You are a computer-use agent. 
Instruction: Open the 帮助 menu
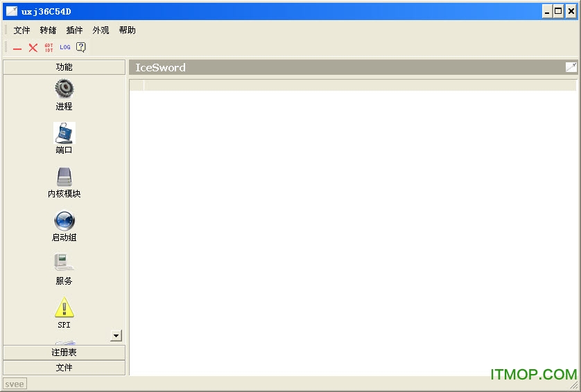[127, 30]
